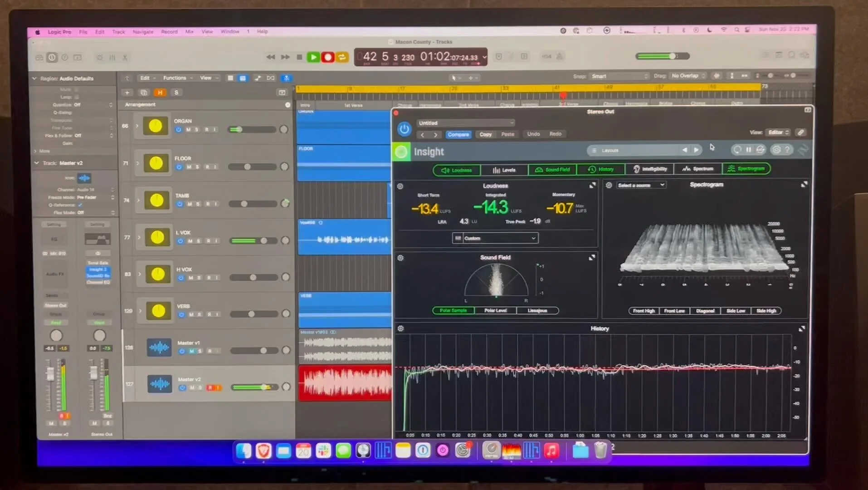This screenshot has height=490, width=868.
Task: Click the Insight pause meters icon
Action: coord(749,149)
